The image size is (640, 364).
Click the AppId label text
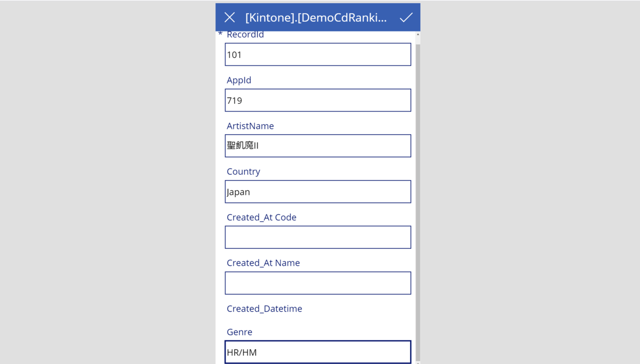[x=239, y=80]
